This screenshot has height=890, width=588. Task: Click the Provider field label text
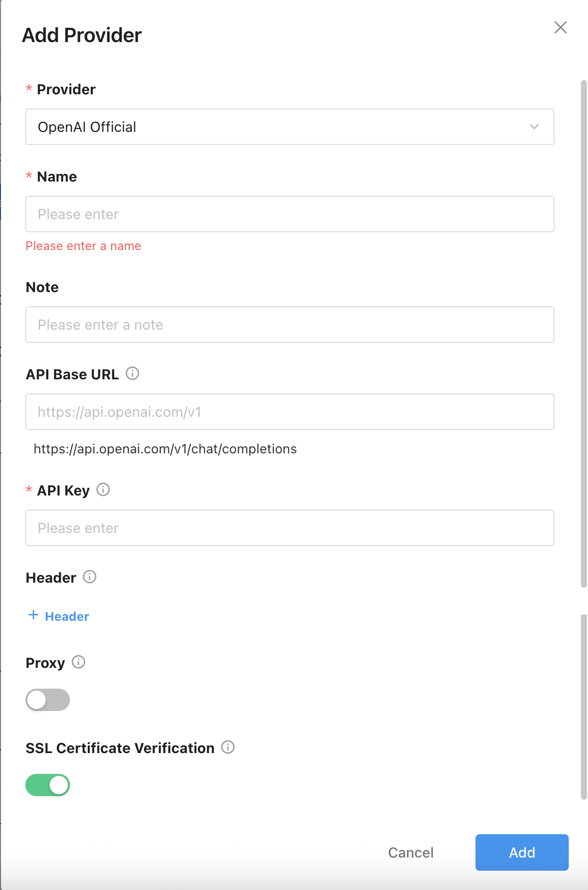66,89
